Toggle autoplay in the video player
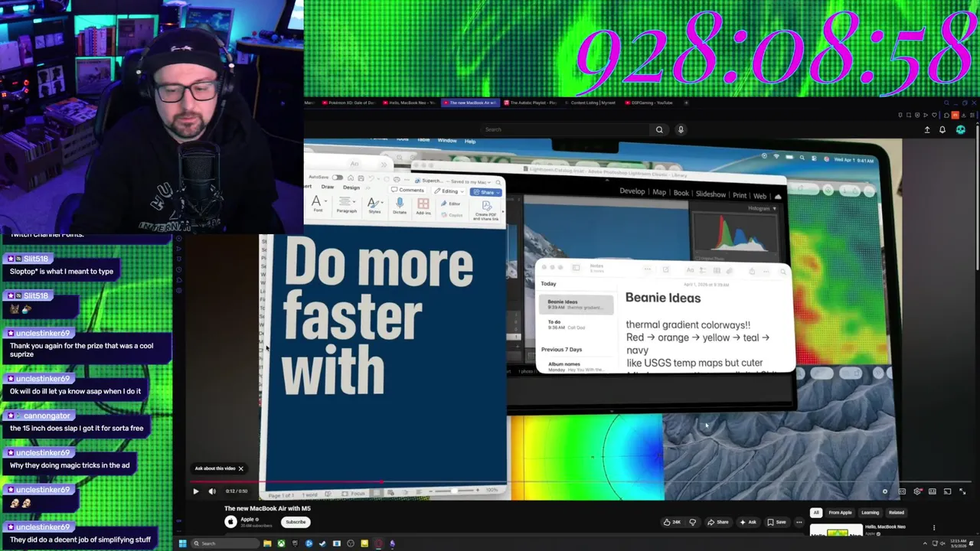The width and height of the screenshot is (980, 551). tap(885, 491)
